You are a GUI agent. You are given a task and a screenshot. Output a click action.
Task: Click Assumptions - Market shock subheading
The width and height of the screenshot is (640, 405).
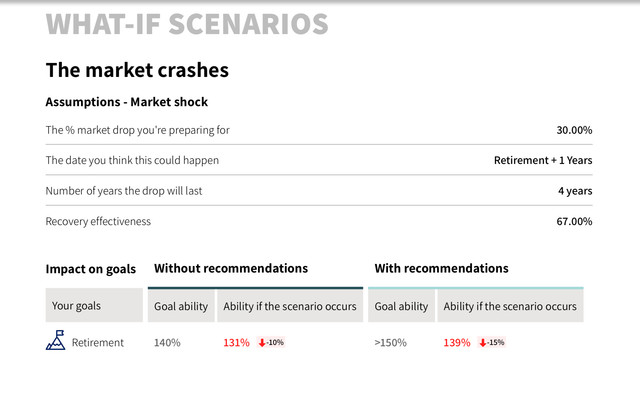click(127, 102)
